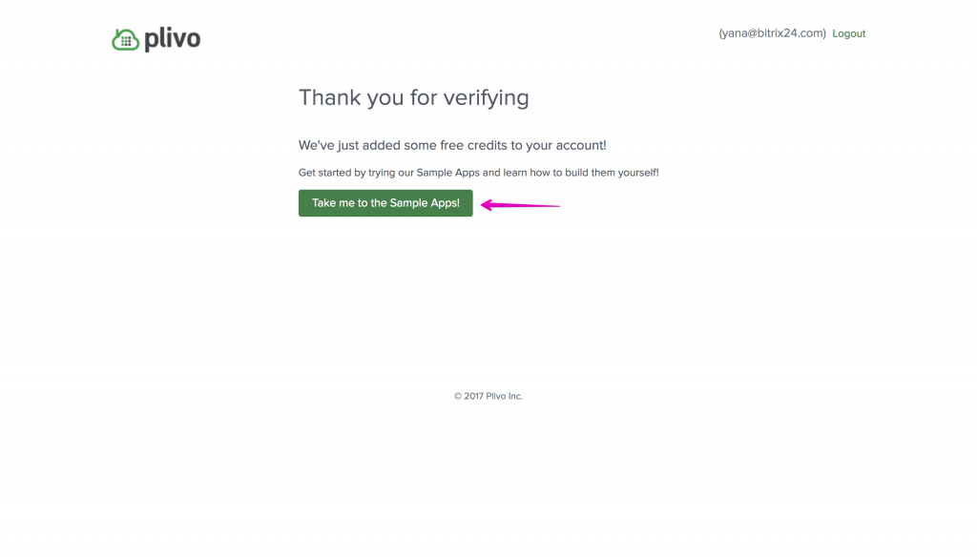Click the pink arrow annotation
Screen dimensions: 977x560
coord(520,205)
